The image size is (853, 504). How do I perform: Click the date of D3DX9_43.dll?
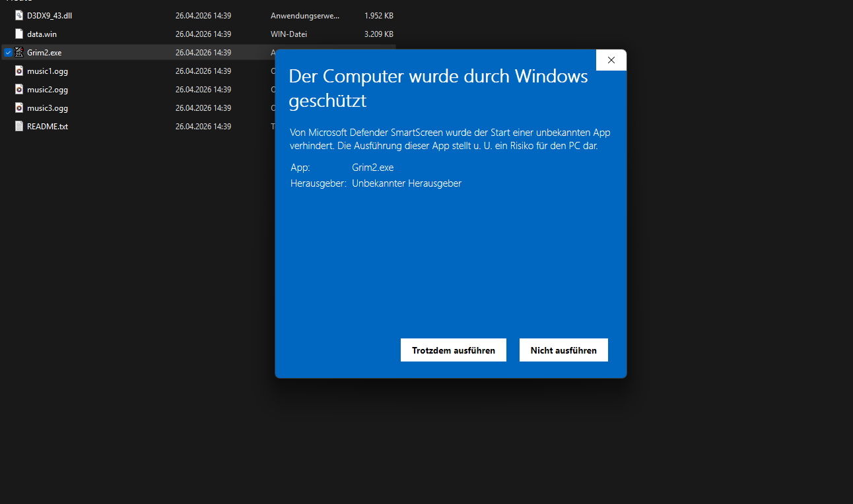pos(203,15)
